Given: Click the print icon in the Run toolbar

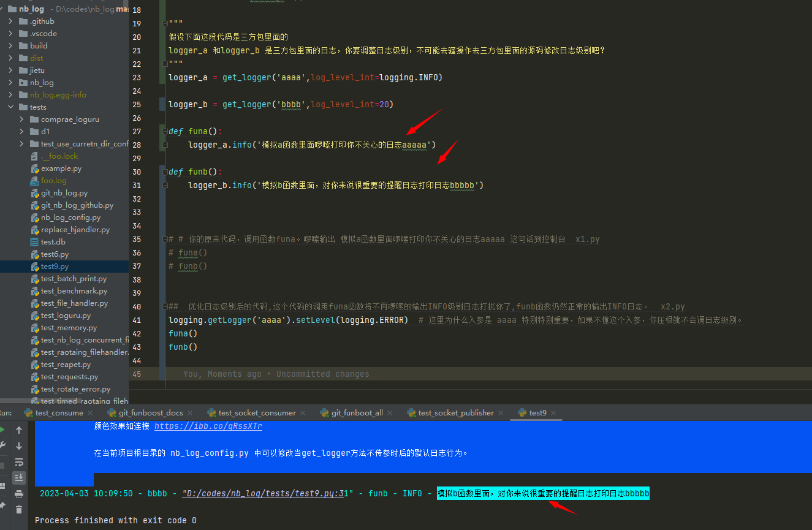Looking at the screenshot, I should (19, 494).
